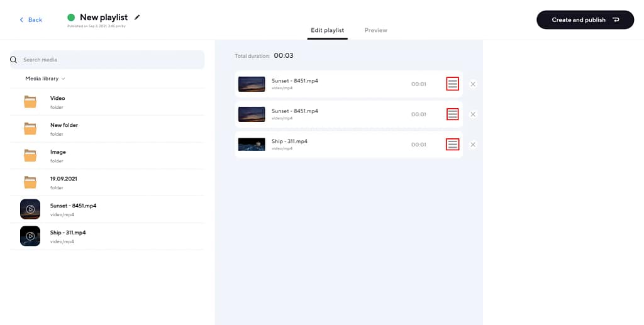Go Back to previous page

[x=31, y=20]
